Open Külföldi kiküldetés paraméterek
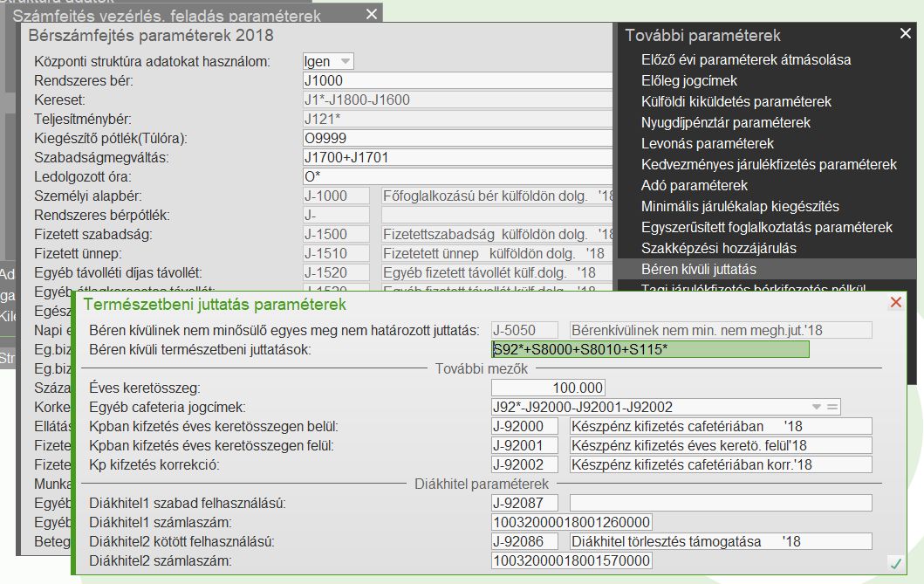 point(736,101)
